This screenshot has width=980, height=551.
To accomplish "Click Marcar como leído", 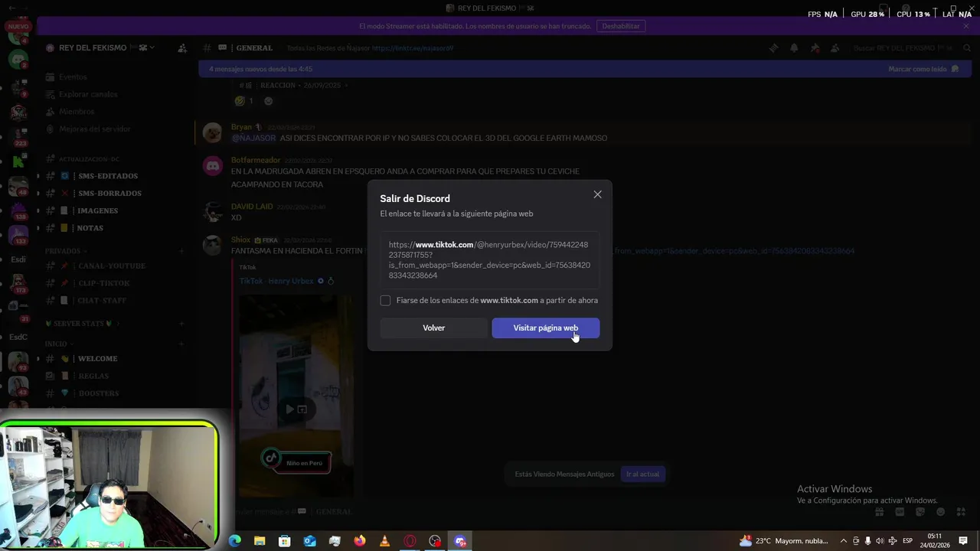I will click(923, 69).
